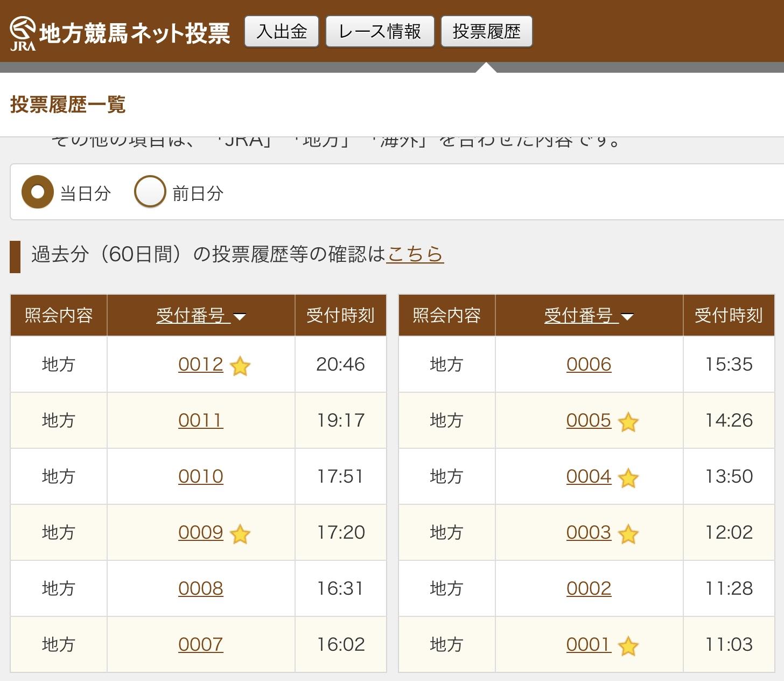Click the star beside receipt 0005
The height and width of the screenshot is (681, 784).
(628, 422)
